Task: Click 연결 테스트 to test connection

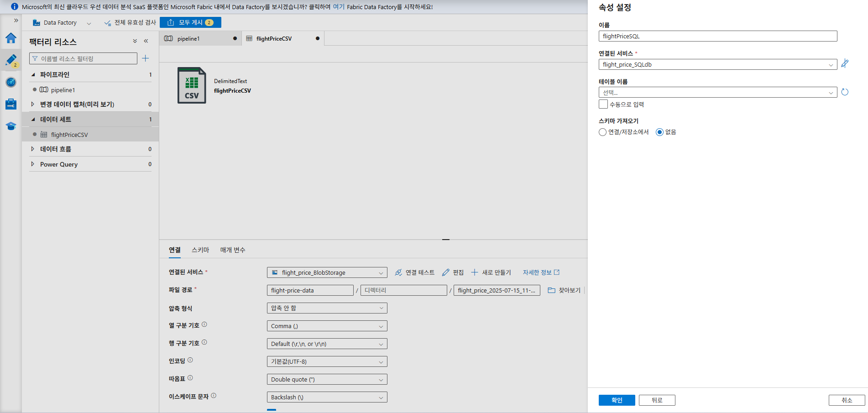Action: pos(415,272)
